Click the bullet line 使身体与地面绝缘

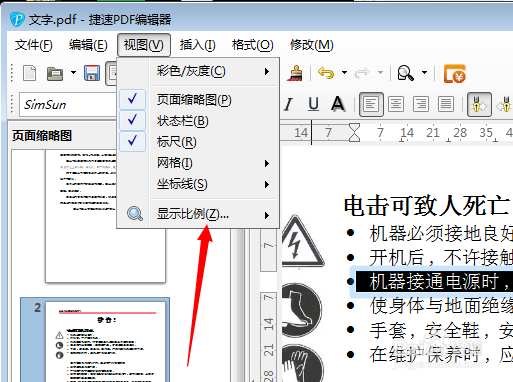(441, 306)
